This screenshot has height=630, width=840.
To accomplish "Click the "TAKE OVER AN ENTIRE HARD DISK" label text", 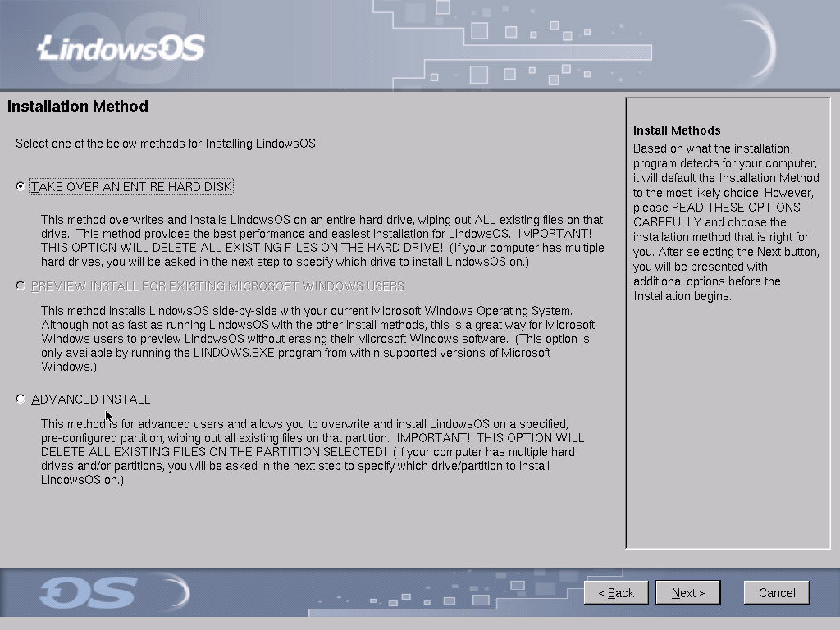I will pos(131,187).
